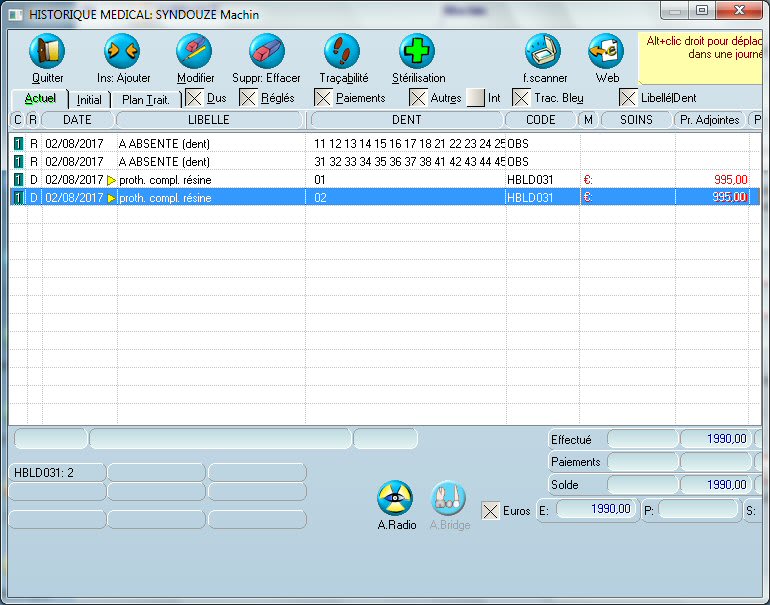The height and width of the screenshot is (605, 770).
Task: Toggle the Euros checkbox
Action: tap(490, 511)
